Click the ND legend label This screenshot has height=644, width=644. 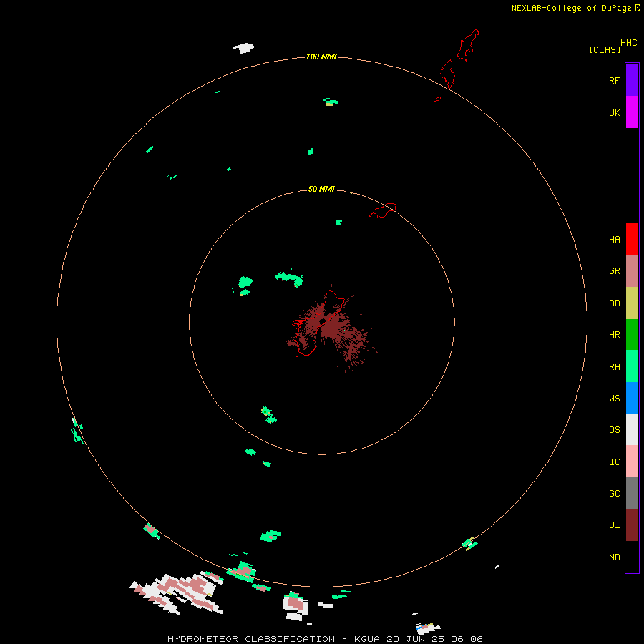tap(614, 557)
